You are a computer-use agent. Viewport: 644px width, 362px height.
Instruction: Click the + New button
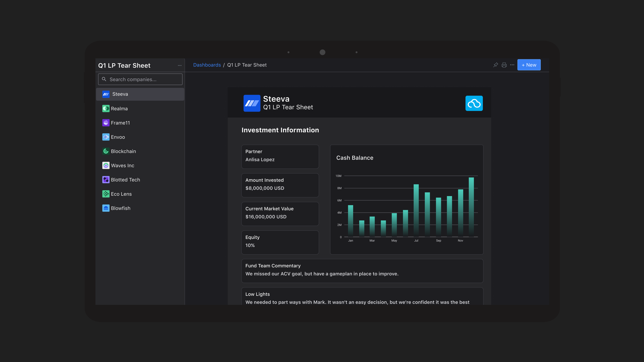pos(529,65)
